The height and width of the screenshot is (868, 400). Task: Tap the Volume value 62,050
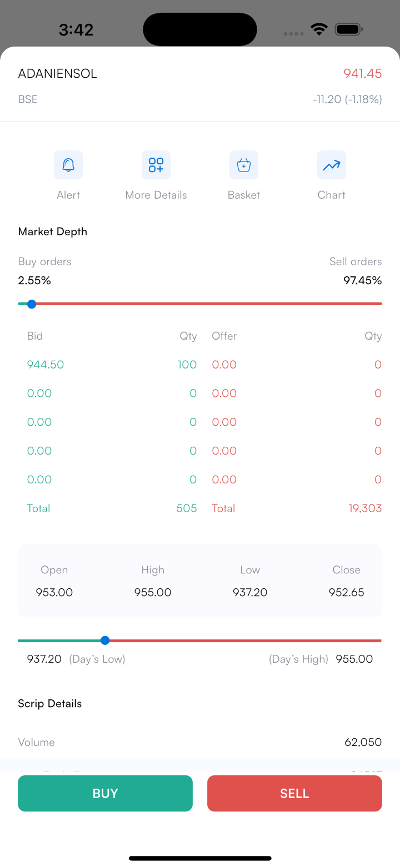coord(363,743)
